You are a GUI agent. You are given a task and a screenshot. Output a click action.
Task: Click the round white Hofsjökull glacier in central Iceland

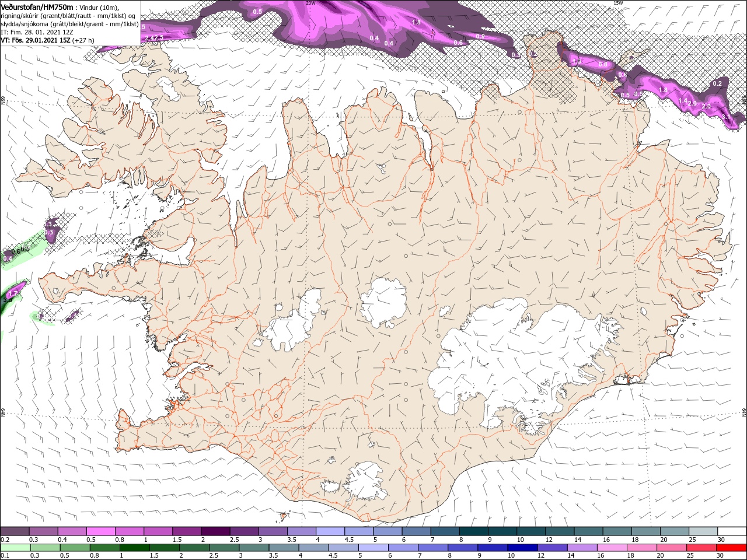pyautogui.click(x=383, y=303)
